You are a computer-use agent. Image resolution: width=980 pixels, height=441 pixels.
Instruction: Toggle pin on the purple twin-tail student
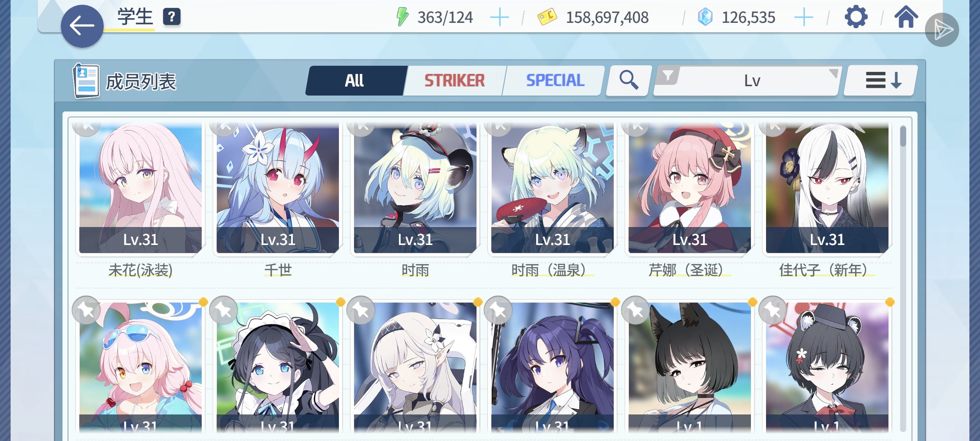[498, 310]
